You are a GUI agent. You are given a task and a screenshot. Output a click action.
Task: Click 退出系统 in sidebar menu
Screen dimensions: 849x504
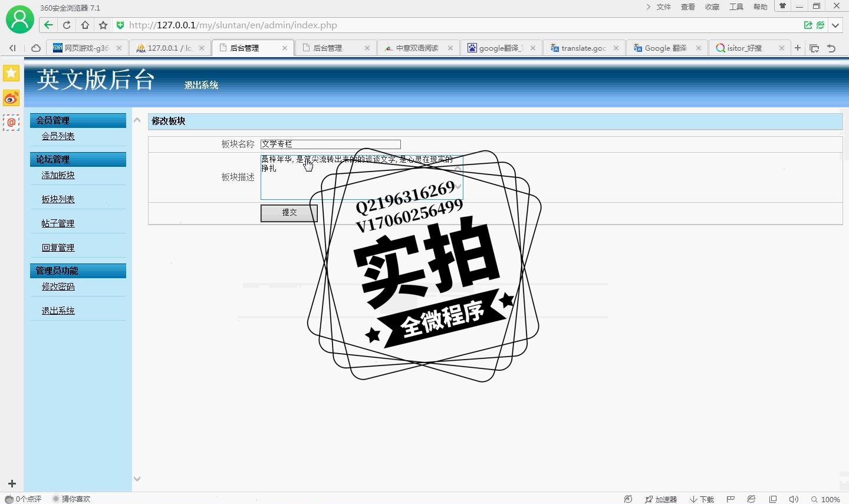coord(58,311)
